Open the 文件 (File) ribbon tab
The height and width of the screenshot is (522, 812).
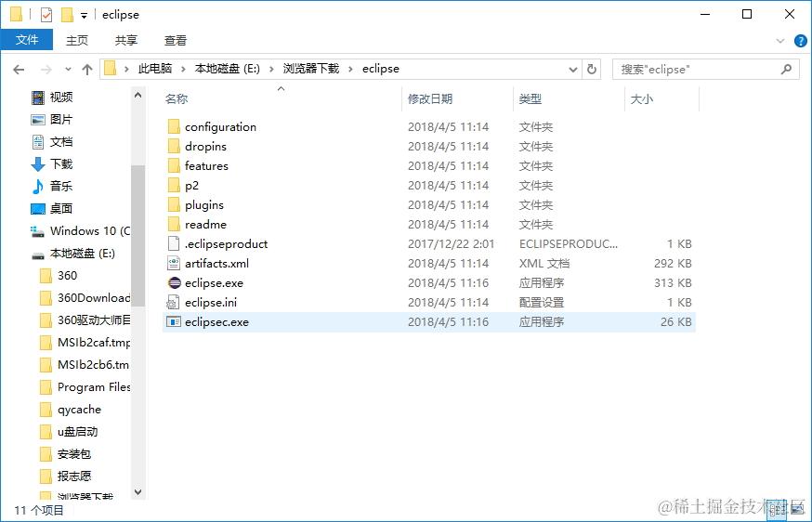tap(27, 40)
